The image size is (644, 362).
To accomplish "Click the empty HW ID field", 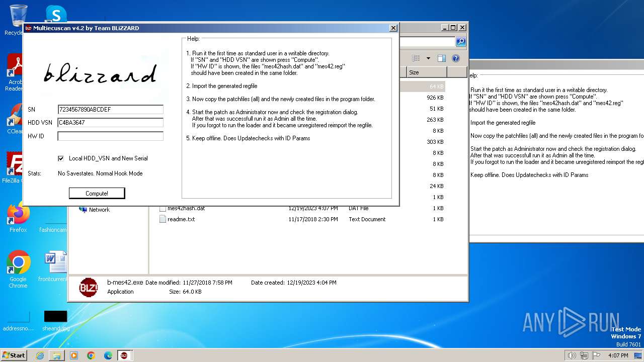I will (111, 136).
